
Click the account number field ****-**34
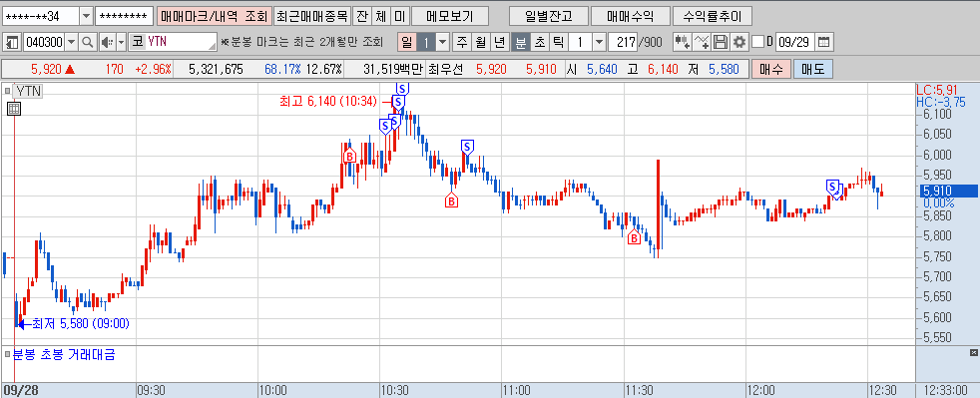tap(41, 16)
